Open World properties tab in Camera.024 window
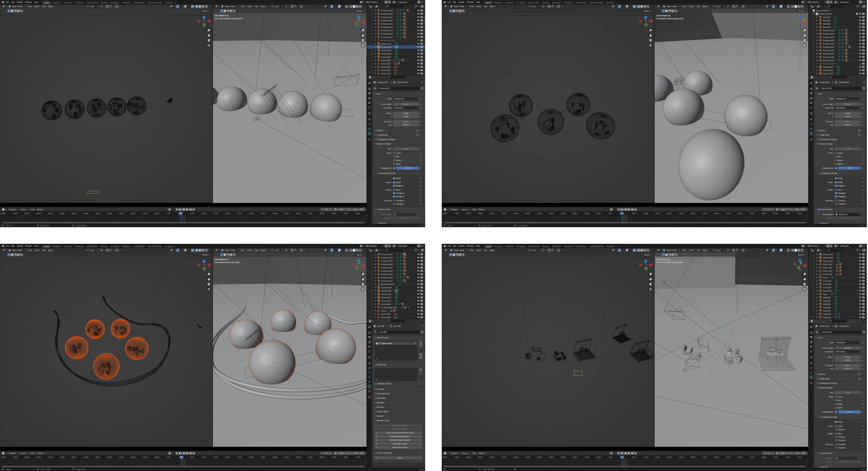The height and width of the screenshot is (471, 868). pyautogui.click(x=369, y=108)
